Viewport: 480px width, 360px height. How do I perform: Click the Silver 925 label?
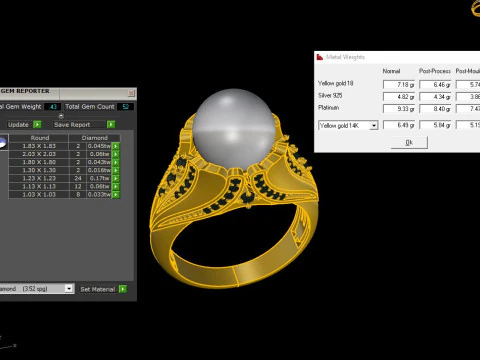pos(330,95)
